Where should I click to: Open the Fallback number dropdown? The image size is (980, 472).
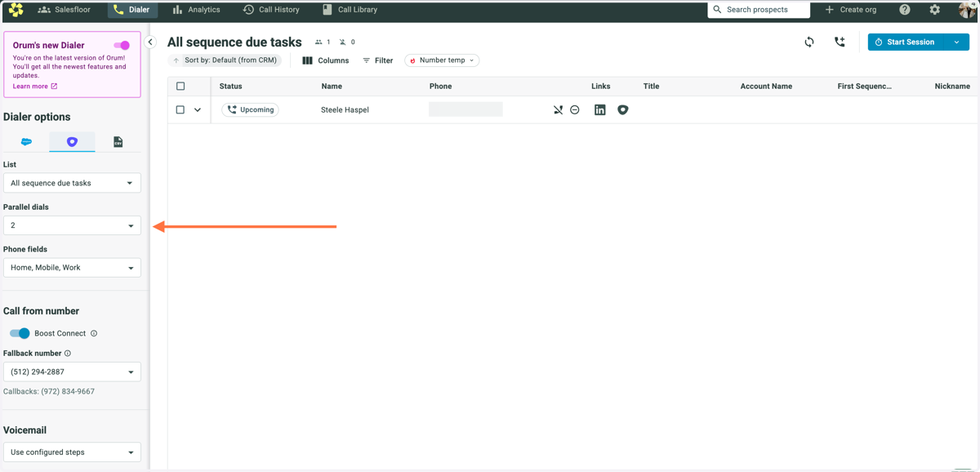click(x=72, y=372)
